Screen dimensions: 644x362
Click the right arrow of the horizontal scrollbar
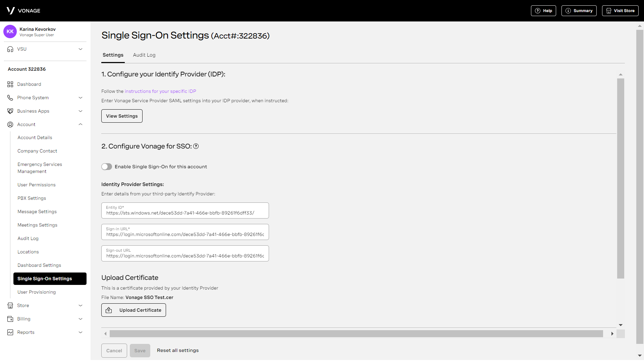612,334
